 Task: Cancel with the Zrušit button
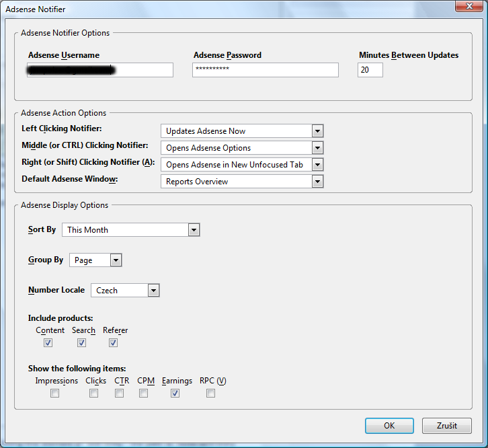point(447,426)
